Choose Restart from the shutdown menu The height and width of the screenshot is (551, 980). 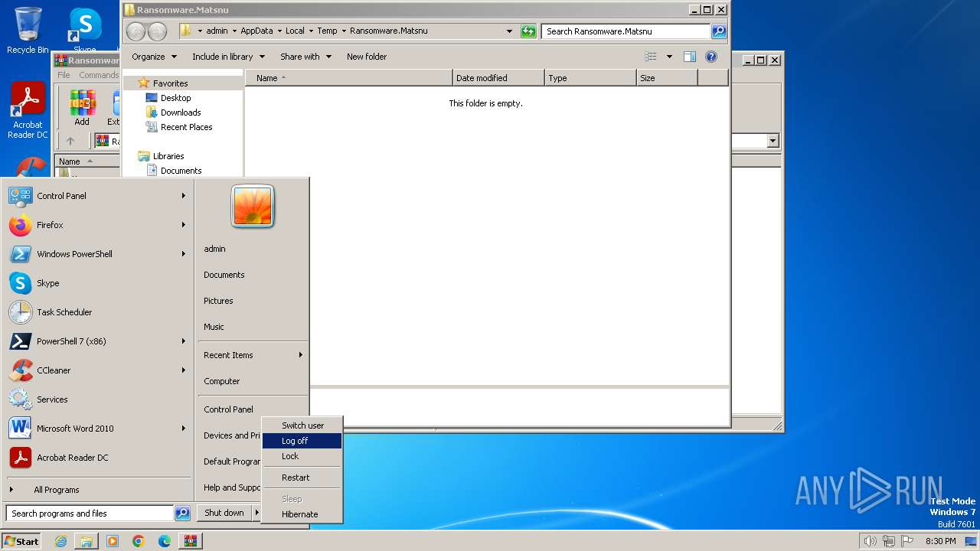302,478
